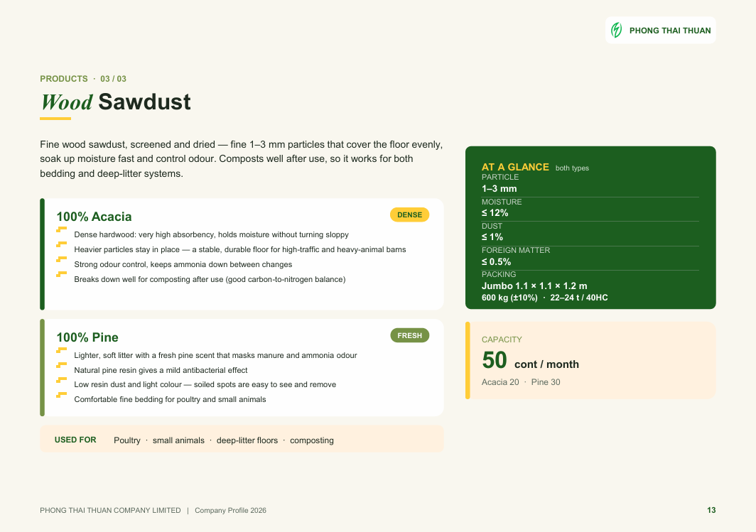Screen dimensions: 756x532
Task: Select the PHONG THAI THUAN brand label
Action: 670,31
